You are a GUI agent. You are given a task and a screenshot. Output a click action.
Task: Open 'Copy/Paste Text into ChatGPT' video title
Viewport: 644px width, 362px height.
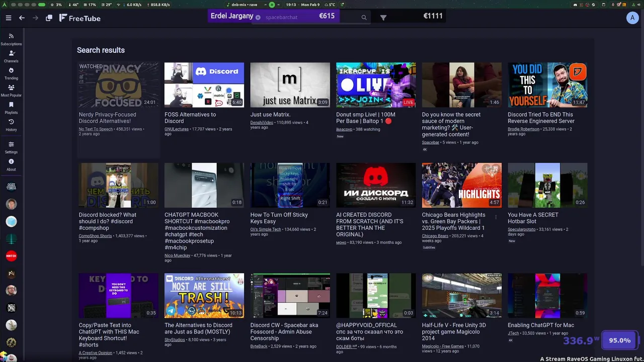pyautogui.click(x=109, y=335)
